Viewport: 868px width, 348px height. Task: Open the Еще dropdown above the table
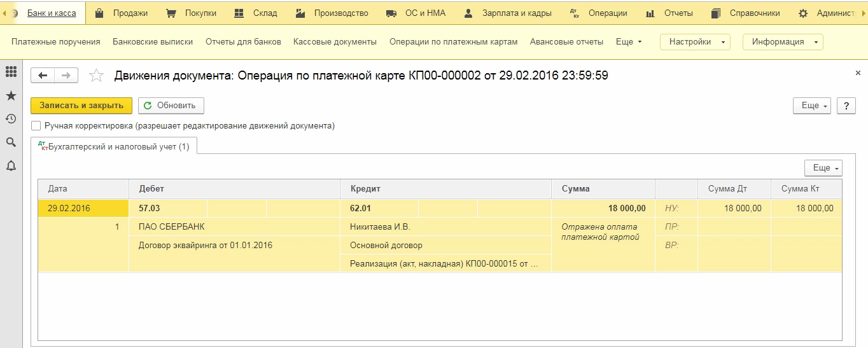823,168
